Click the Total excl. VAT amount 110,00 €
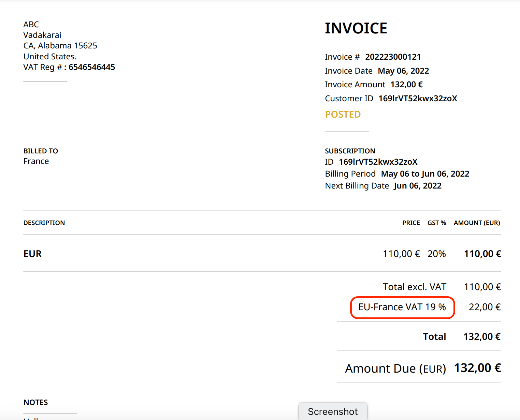 coord(482,287)
